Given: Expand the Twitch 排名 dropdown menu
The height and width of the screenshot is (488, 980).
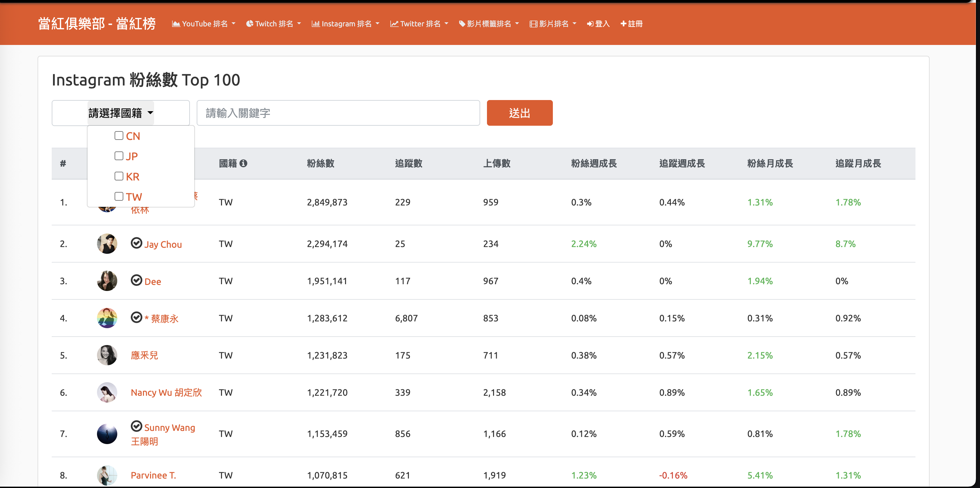Looking at the screenshot, I should point(273,24).
